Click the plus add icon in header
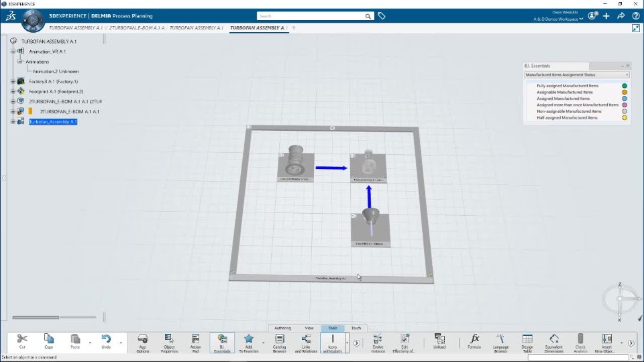The width and height of the screenshot is (644, 362). [606, 16]
